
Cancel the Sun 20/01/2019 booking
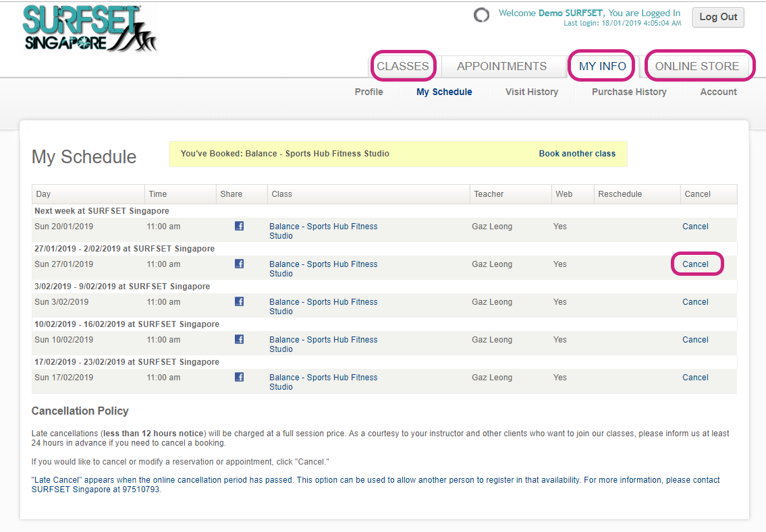click(695, 227)
